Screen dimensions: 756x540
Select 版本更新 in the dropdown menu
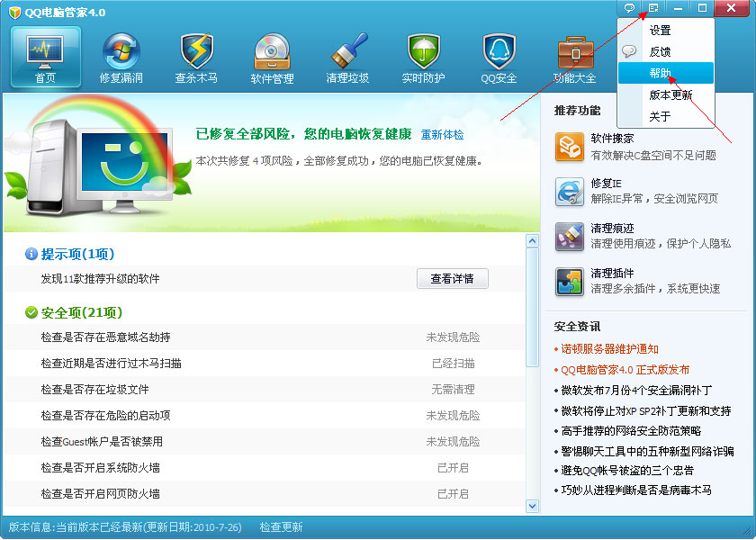point(666,94)
